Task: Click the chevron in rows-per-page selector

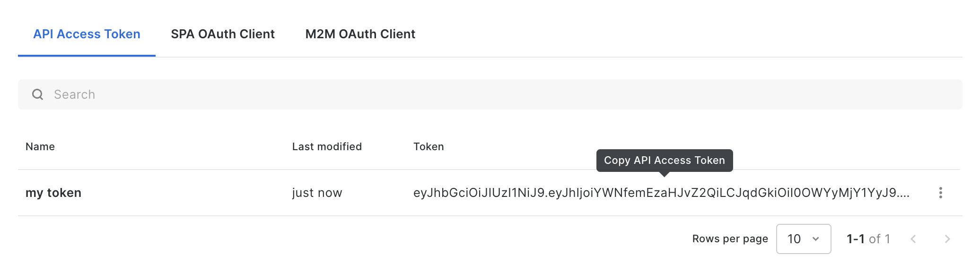Action: click(x=815, y=239)
